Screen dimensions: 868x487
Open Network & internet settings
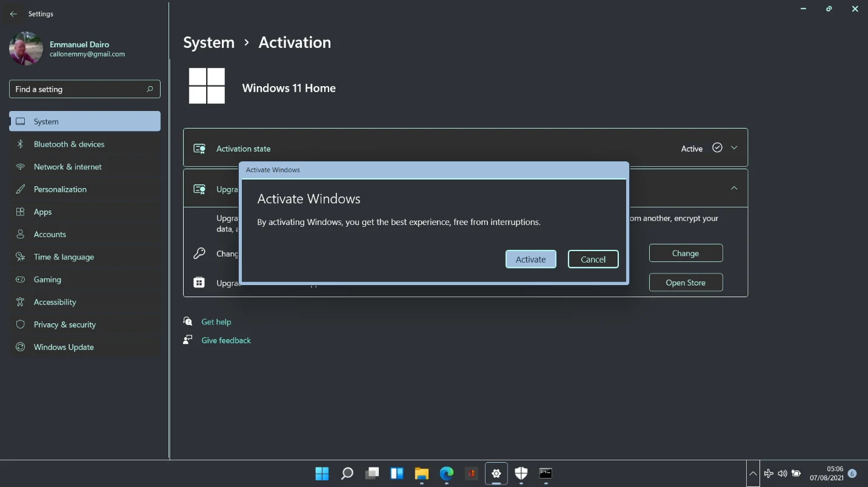(85, 167)
